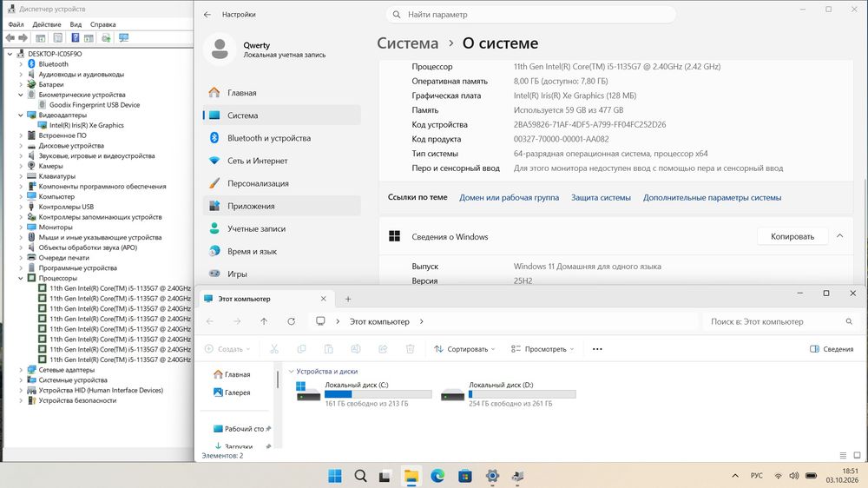Open Qwerty account avatar in Settings
Image resolution: width=868 pixels, height=488 pixels.
220,49
